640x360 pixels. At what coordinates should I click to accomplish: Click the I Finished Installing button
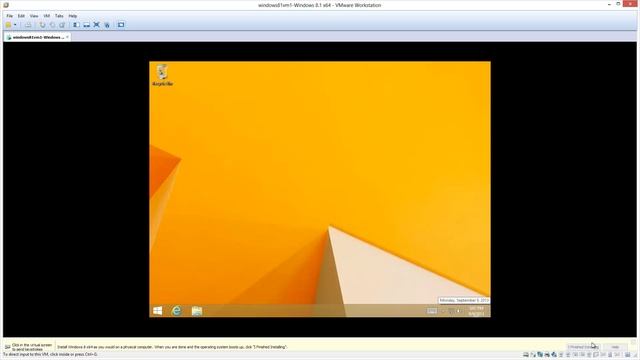583,347
